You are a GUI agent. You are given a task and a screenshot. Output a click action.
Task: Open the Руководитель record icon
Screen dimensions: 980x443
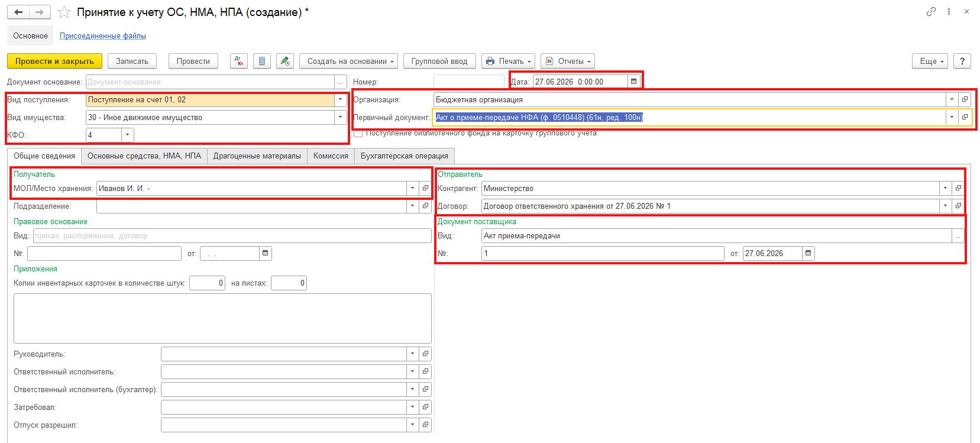[425, 354]
